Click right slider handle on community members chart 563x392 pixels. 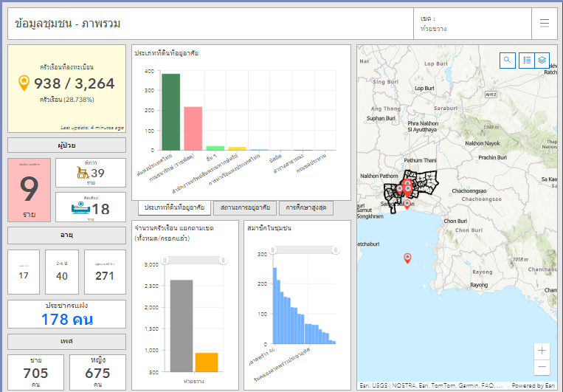336,250
